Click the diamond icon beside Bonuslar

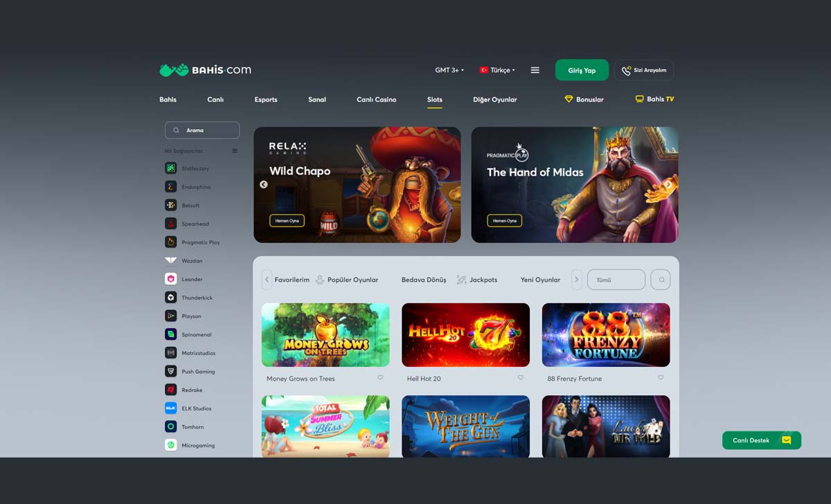point(569,99)
